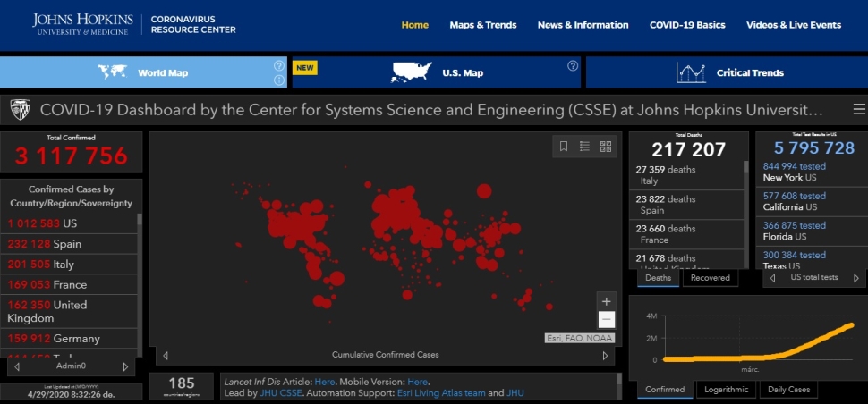Click the United States map silhouette icon
This screenshot has height=404, width=868.
coord(412,72)
